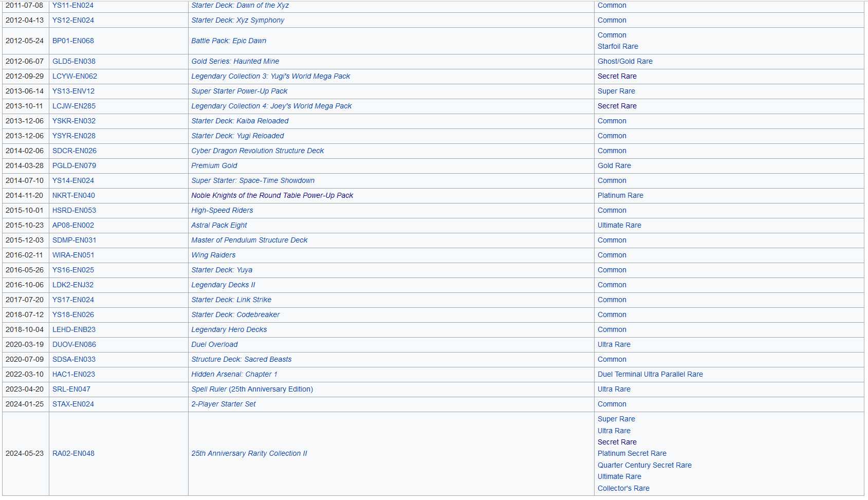Click the Starfoil Rare rarity link

pyautogui.click(x=618, y=46)
